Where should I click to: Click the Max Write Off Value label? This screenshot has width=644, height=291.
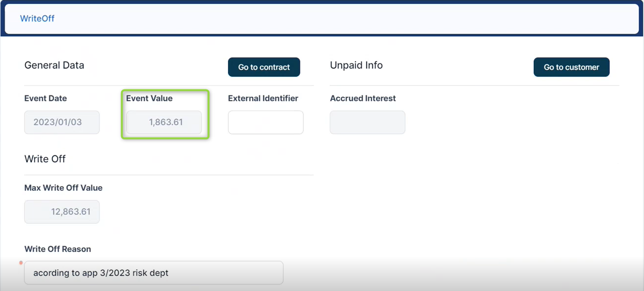(x=64, y=188)
